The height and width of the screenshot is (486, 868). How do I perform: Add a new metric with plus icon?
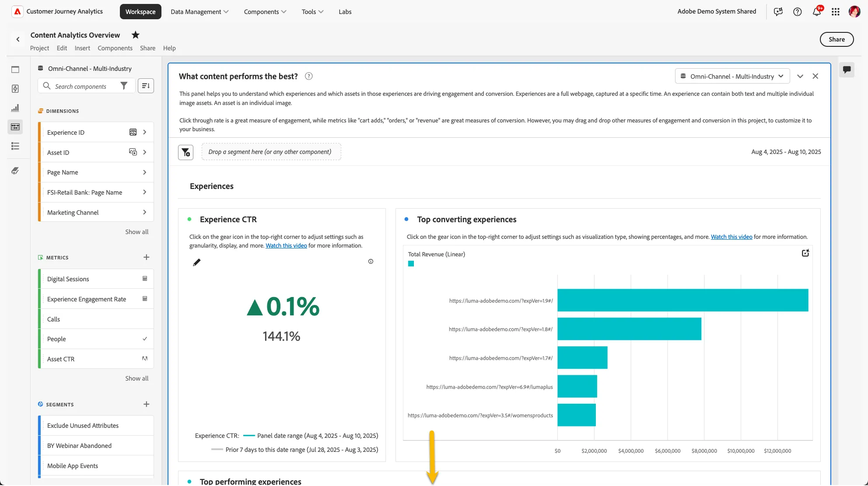(146, 257)
